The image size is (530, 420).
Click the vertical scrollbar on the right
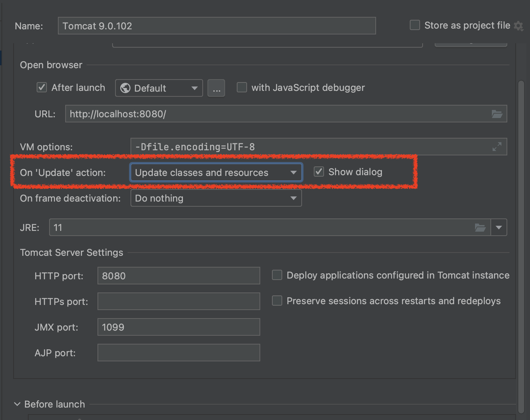pyautogui.click(x=521, y=246)
